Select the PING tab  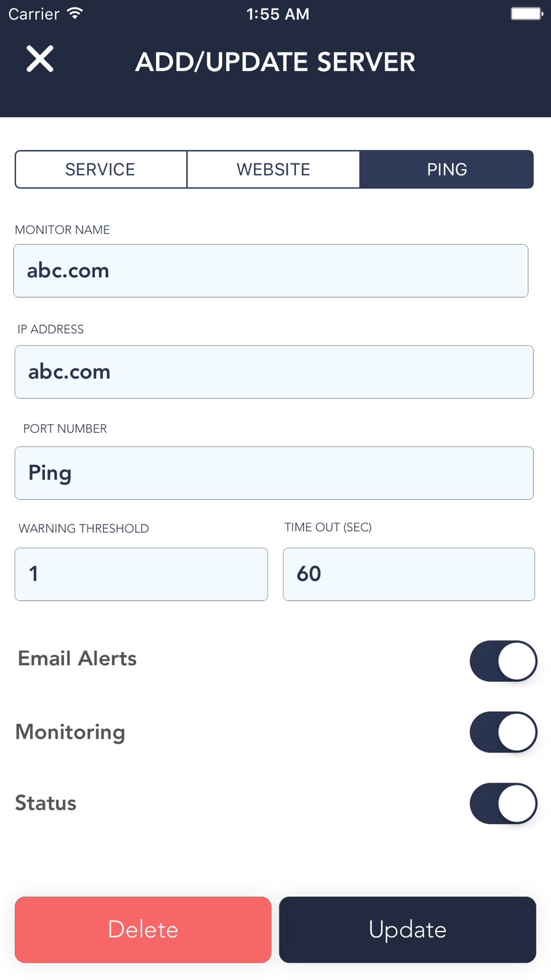pos(447,169)
